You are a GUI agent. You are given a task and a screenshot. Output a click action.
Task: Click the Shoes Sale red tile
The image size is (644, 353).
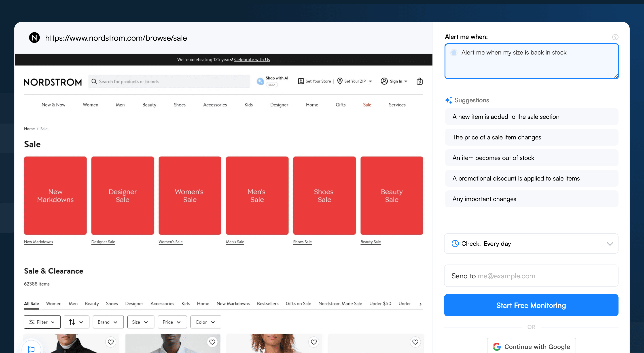[324, 196]
